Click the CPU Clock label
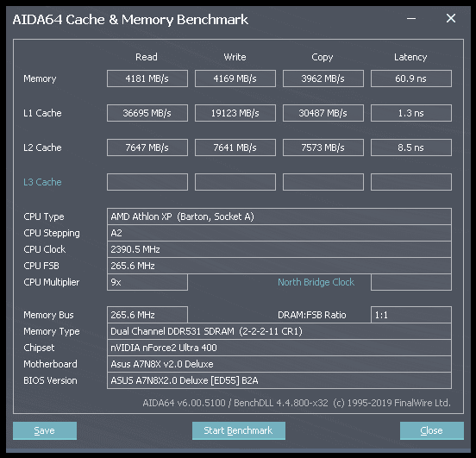476x458 pixels. pos(44,249)
